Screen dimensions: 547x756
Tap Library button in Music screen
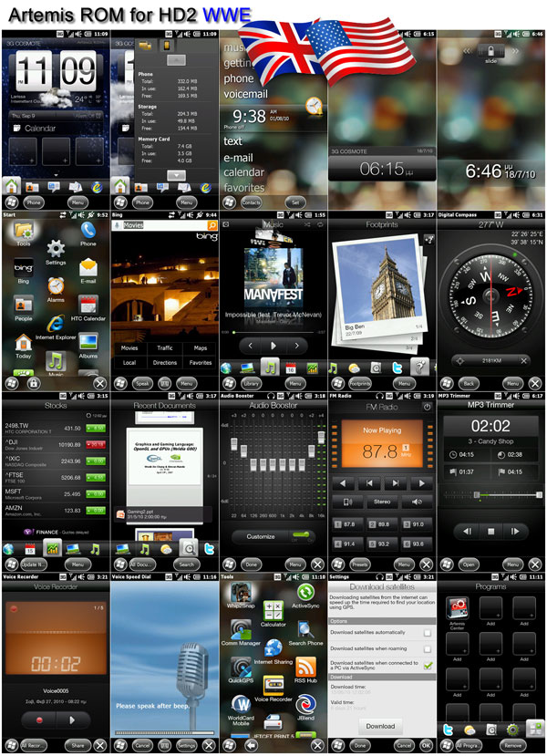point(251,384)
